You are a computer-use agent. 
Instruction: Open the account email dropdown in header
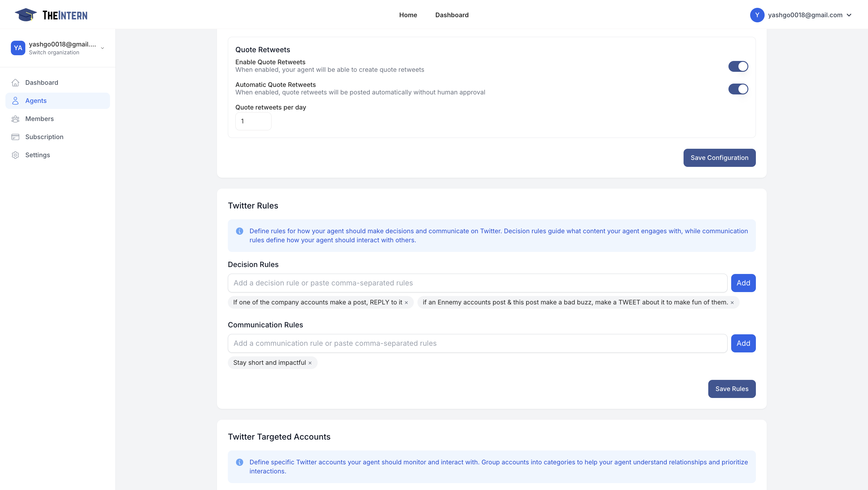pyautogui.click(x=849, y=15)
